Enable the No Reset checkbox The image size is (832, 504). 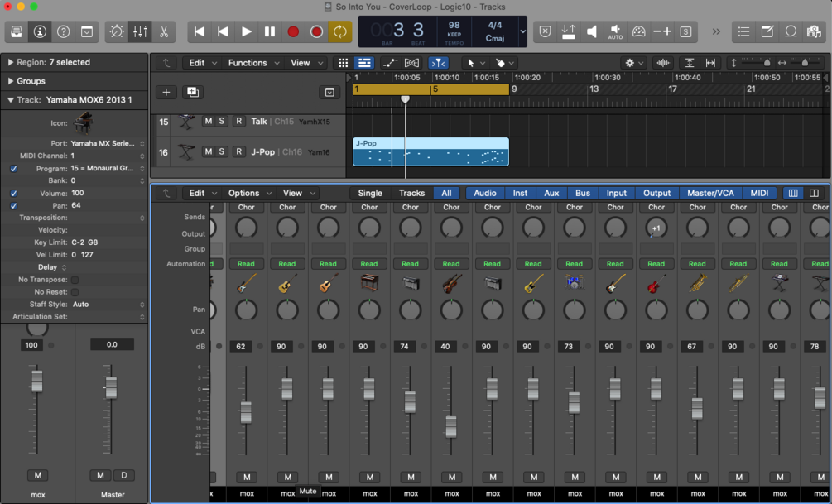coord(75,292)
